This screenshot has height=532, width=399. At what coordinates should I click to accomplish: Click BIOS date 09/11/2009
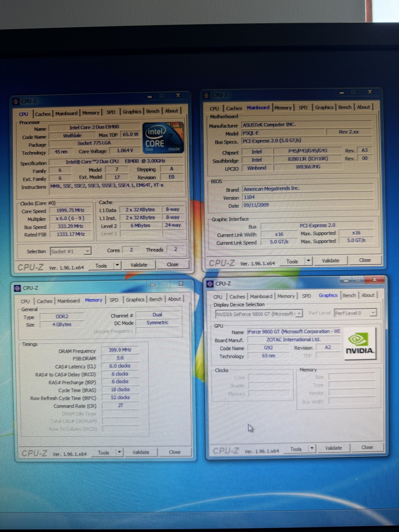click(308, 205)
